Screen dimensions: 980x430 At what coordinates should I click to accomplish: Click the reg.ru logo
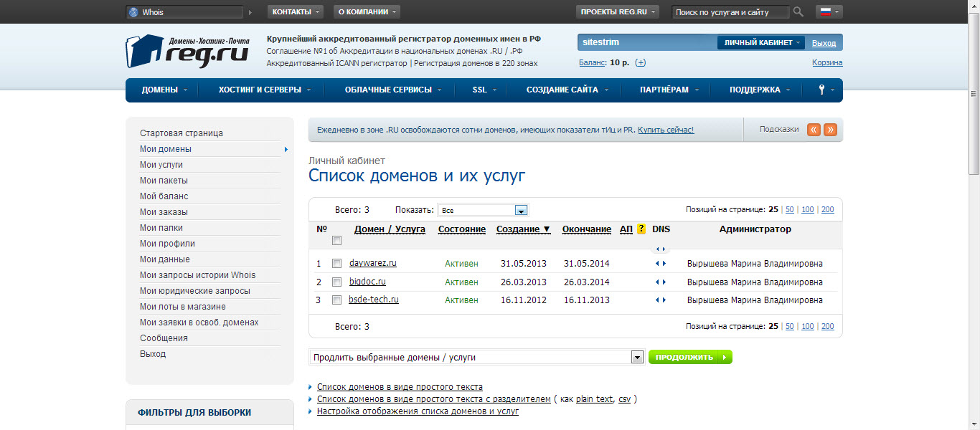(x=187, y=52)
